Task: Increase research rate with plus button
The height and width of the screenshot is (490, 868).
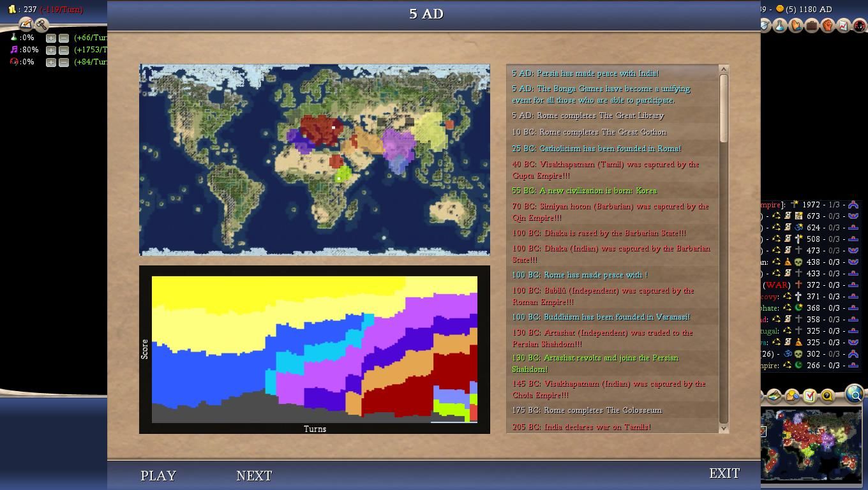Action: (51, 38)
